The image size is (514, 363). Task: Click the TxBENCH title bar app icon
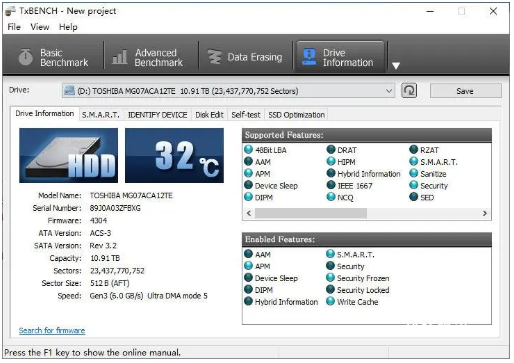pyautogui.click(x=10, y=11)
